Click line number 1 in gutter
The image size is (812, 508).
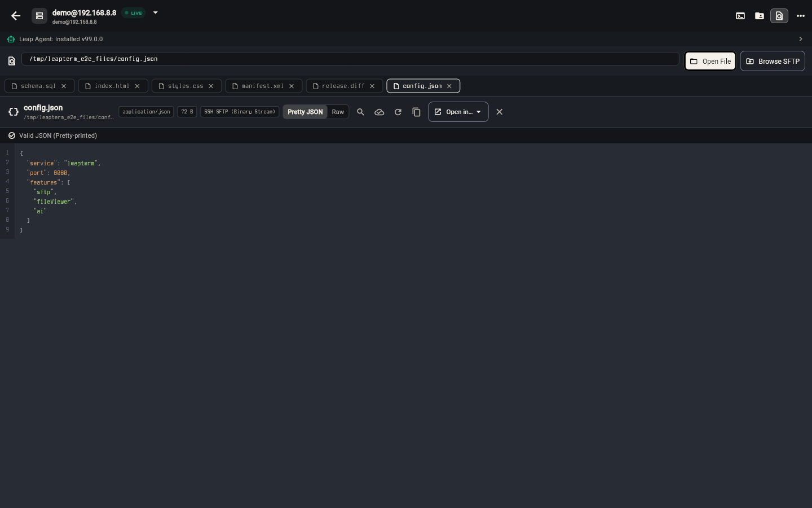(7, 153)
